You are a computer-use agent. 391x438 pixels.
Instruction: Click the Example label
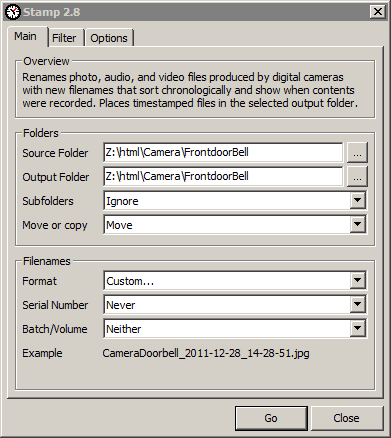tap(42, 353)
